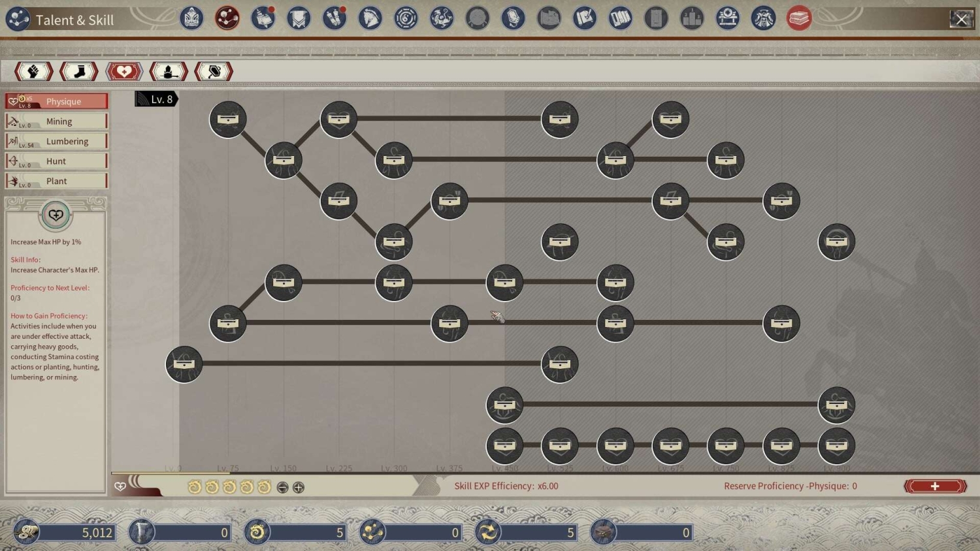Open the ship icon with red notification dot

pos(263,18)
